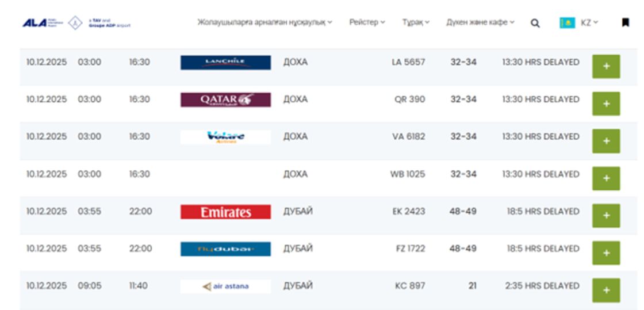Click the flydubai airline logo
The height and width of the screenshot is (310, 644).
point(225,249)
